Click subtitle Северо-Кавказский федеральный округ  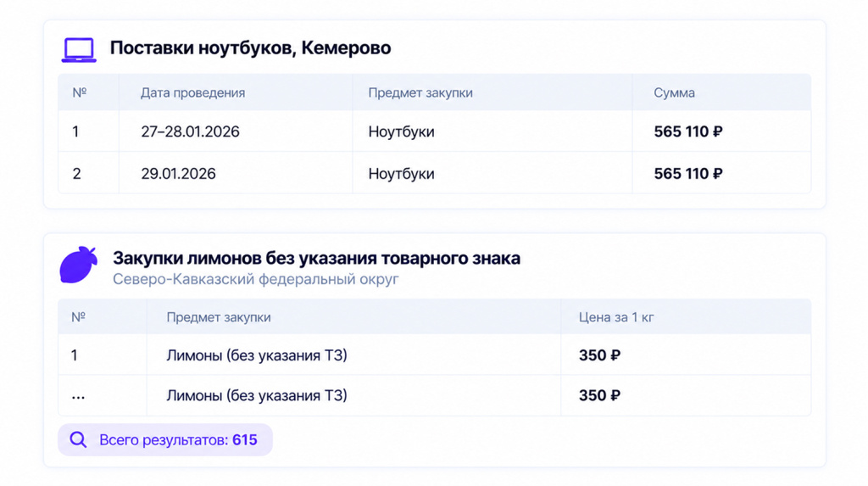(x=256, y=279)
